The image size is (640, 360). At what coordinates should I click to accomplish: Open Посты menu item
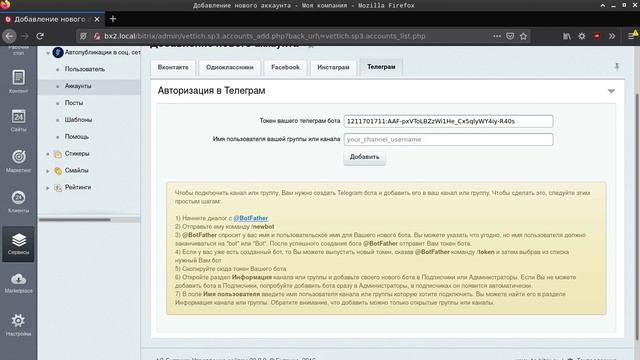tap(74, 103)
